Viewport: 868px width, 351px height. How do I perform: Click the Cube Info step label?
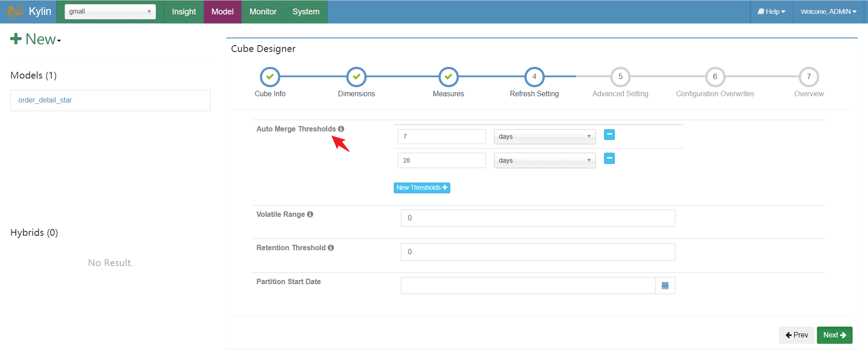pos(270,94)
